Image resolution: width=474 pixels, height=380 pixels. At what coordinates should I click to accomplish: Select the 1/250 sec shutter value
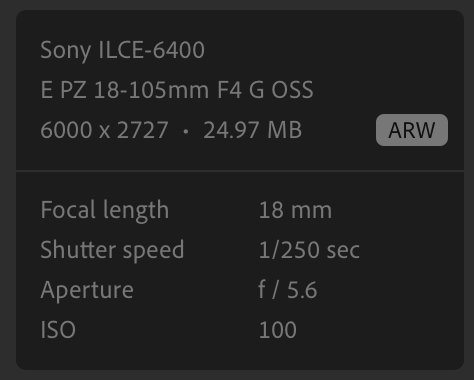click(309, 250)
